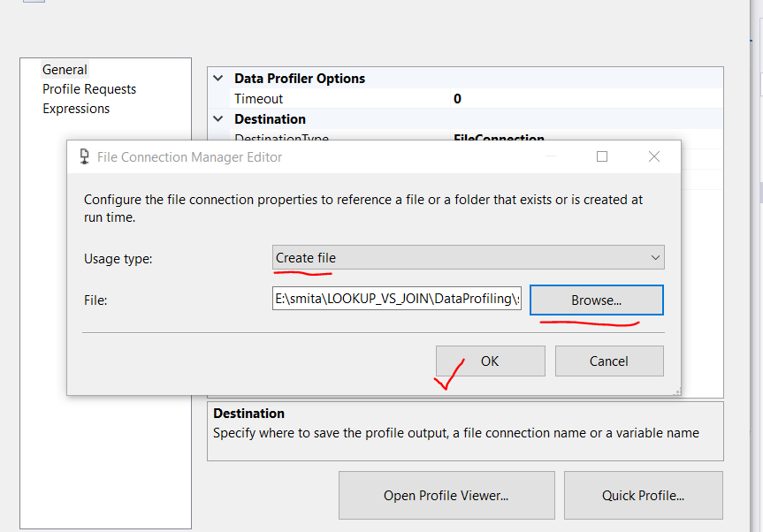Click the Browse button

coord(596,300)
